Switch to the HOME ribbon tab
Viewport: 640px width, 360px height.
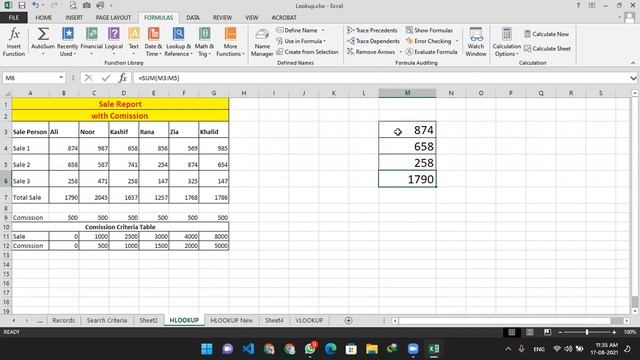point(44,18)
